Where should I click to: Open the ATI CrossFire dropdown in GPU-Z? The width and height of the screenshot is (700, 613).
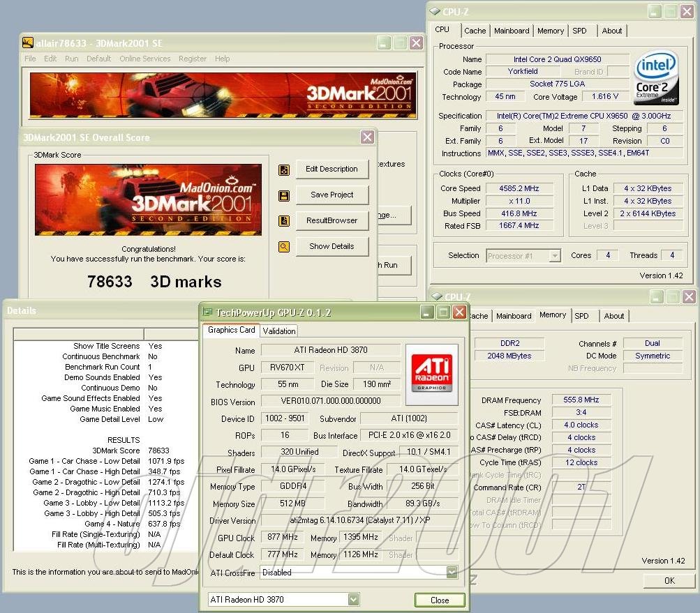tap(452, 572)
